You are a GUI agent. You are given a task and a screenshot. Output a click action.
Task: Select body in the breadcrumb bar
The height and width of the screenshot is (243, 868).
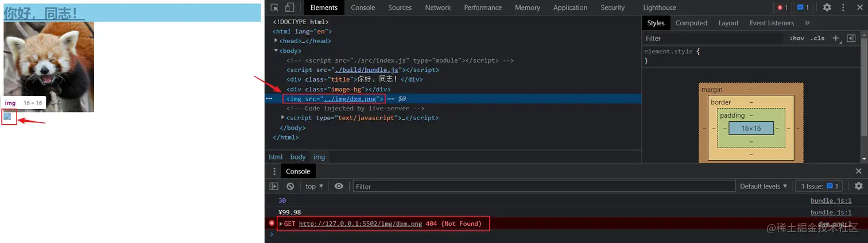coord(298,157)
